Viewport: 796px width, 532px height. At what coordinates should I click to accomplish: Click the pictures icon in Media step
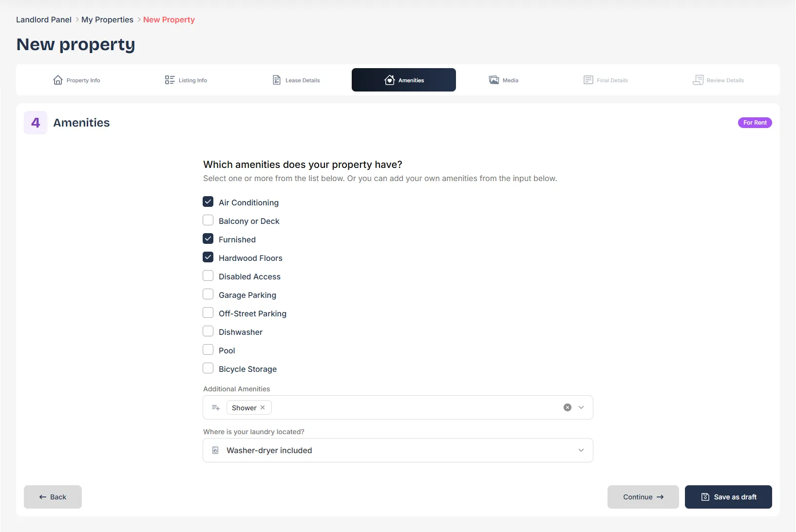pyautogui.click(x=494, y=80)
